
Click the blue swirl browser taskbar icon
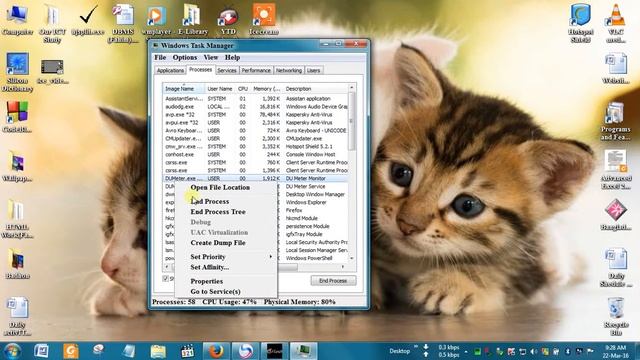(245, 351)
